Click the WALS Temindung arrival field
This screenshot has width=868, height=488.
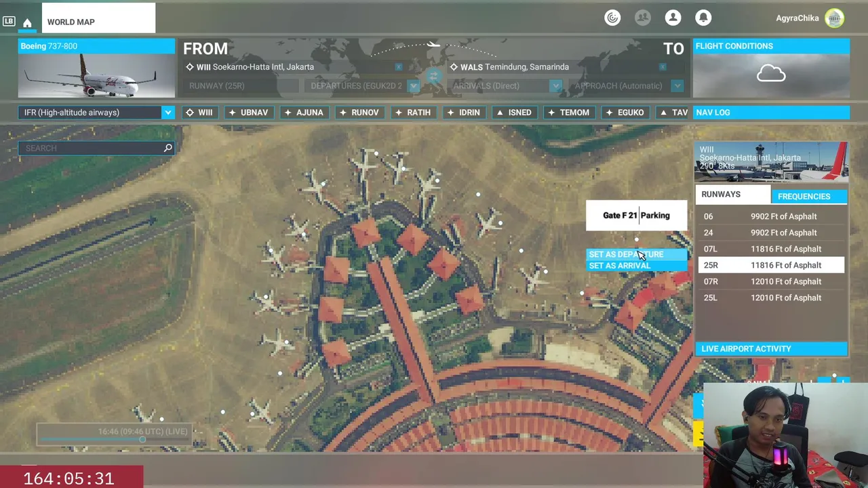(559, 66)
